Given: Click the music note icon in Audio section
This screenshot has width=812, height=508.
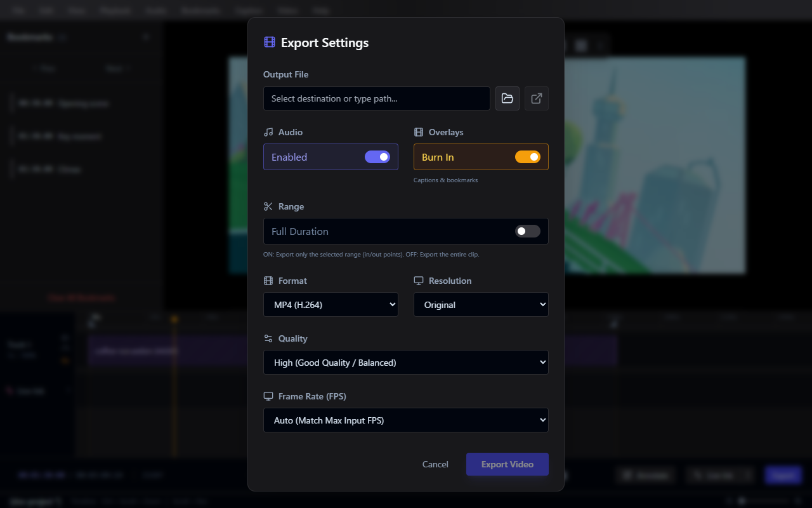Looking at the screenshot, I should (268, 132).
